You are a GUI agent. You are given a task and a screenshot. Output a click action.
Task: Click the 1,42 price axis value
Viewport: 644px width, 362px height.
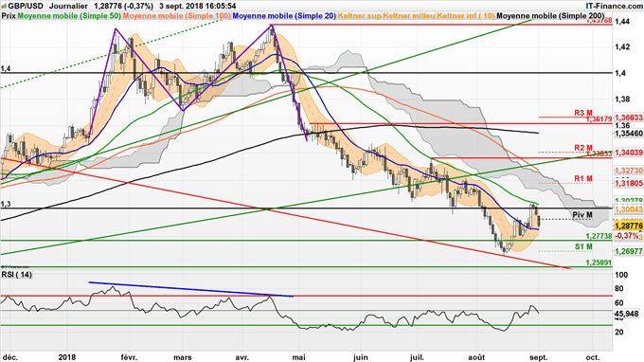(622, 46)
